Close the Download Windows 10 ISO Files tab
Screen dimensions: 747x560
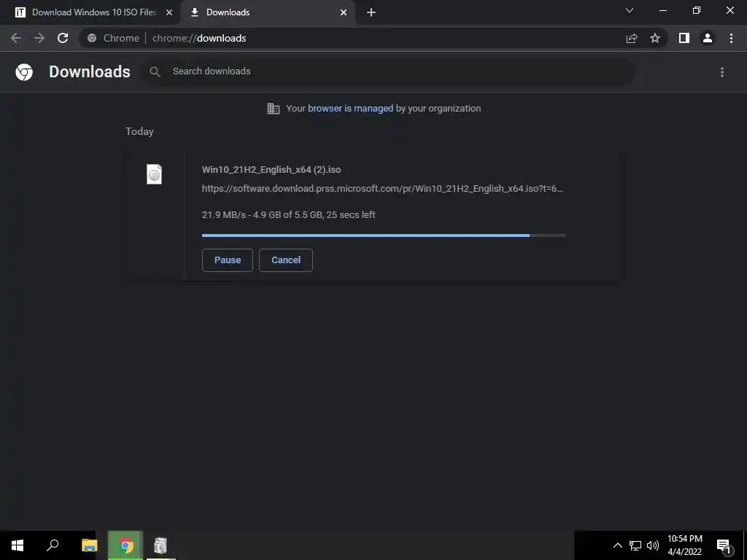[169, 12]
